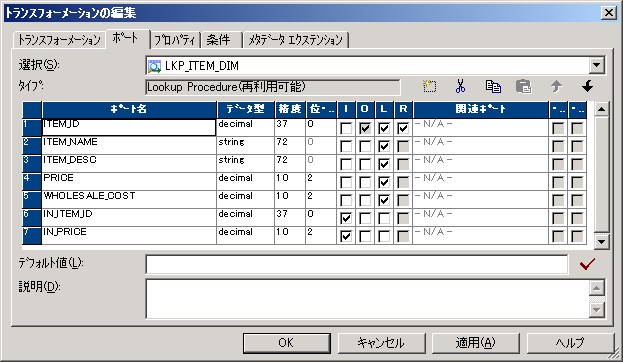This screenshot has width=623, height=362.
Task: Click row number 7 header
Action: point(32,235)
